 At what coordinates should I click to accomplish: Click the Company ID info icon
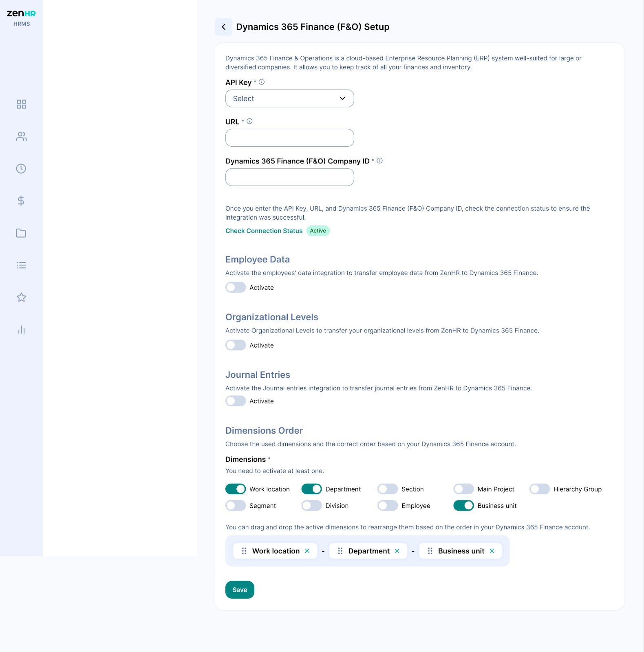379,161
